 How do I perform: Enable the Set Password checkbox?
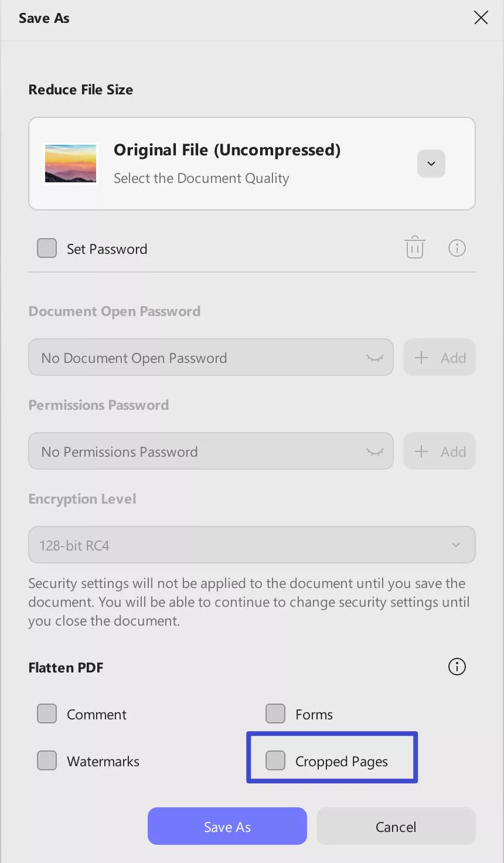[x=46, y=248]
